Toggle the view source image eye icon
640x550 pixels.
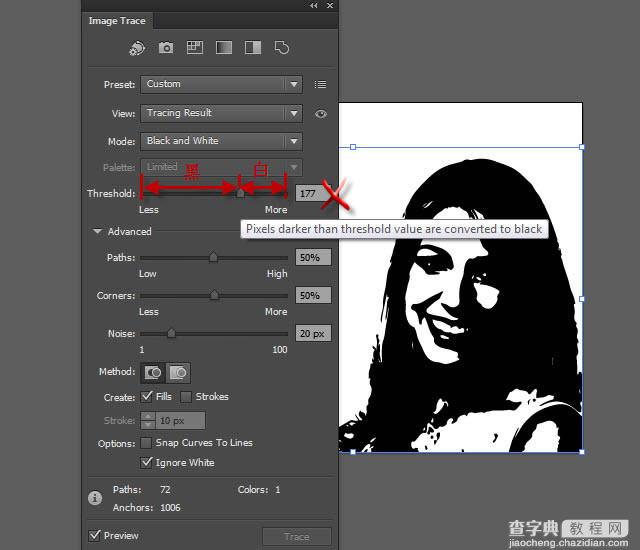click(x=321, y=114)
